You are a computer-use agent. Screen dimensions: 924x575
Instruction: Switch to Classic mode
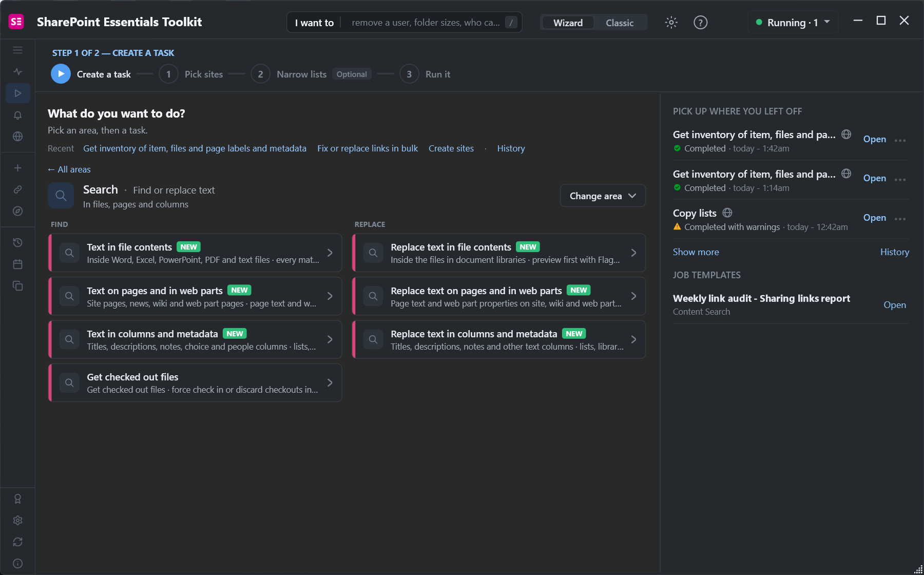(x=620, y=23)
